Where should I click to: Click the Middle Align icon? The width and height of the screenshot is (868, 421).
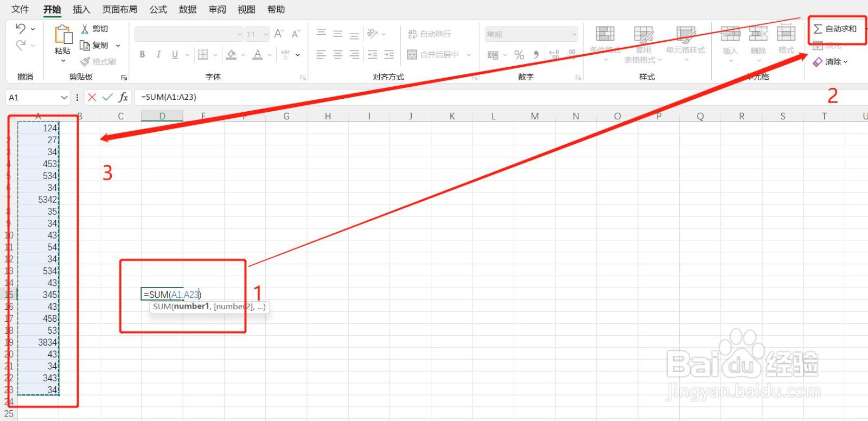pyautogui.click(x=337, y=34)
